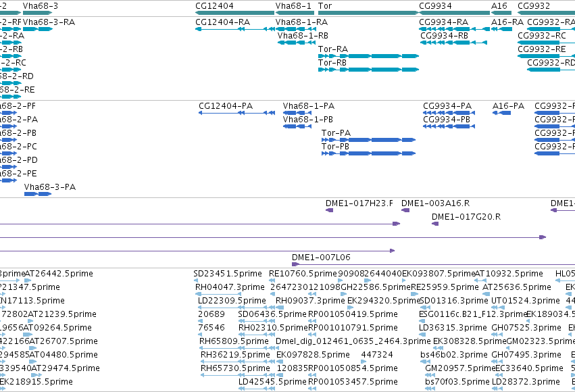Click the A16 gene label
The width and height of the screenshot is (575, 392).
pos(499,6)
